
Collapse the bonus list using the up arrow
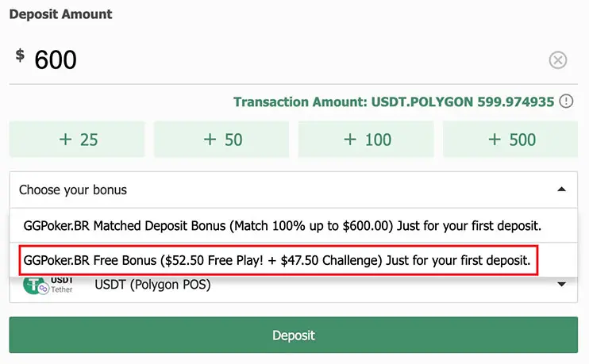(561, 190)
